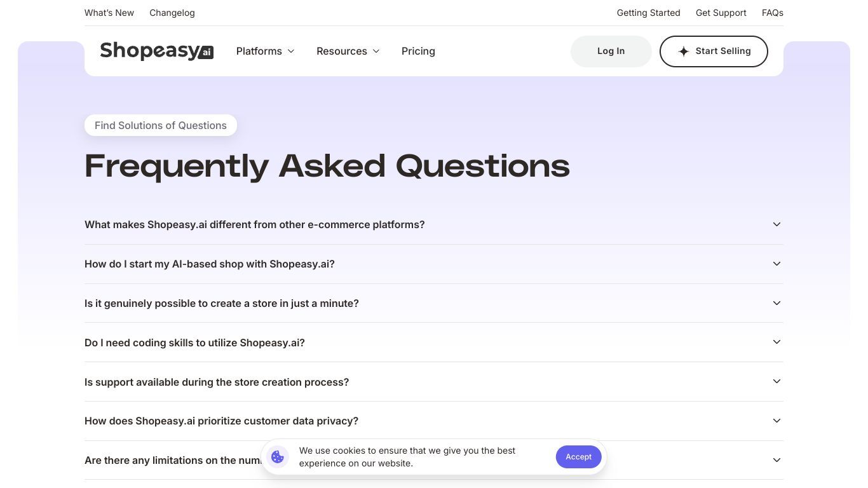
Task: Click chevron next to 'create a store in just a minute'
Action: pyautogui.click(x=776, y=303)
